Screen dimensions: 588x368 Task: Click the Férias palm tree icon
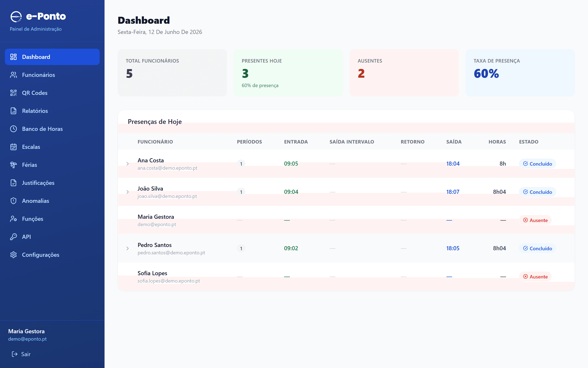[13, 165]
